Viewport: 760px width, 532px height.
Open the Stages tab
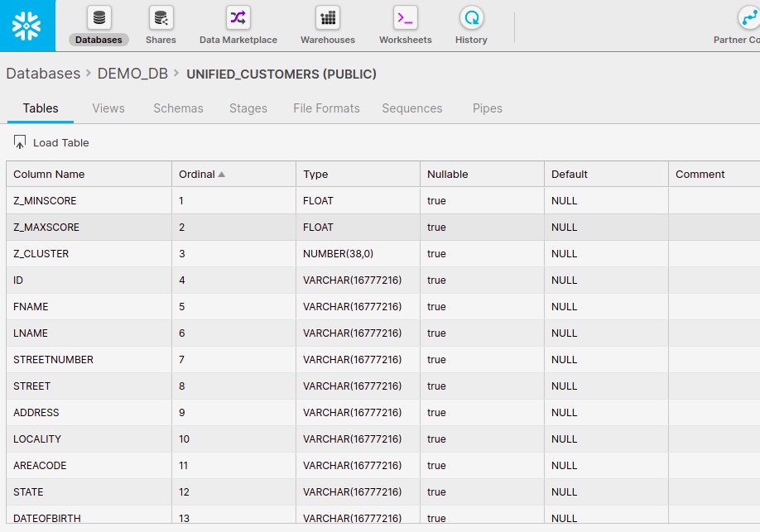(x=248, y=108)
